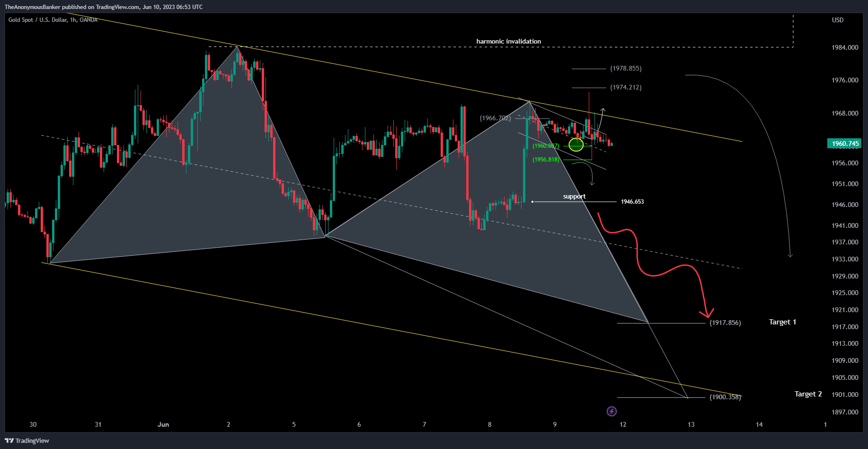Click the 'Jun' label on the time axis
Viewport: 868px width, 449px height.
point(163,424)
